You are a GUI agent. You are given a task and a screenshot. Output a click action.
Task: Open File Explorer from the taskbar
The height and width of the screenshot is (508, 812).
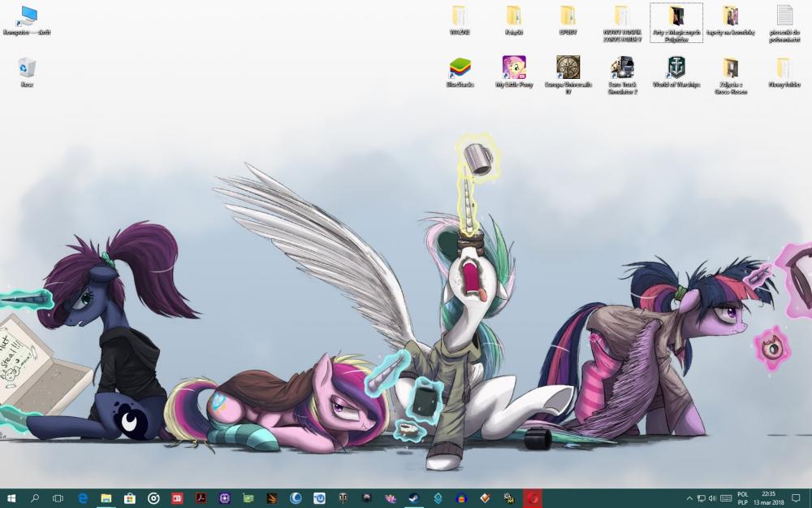pyautogui.click(x=106, y=498)
